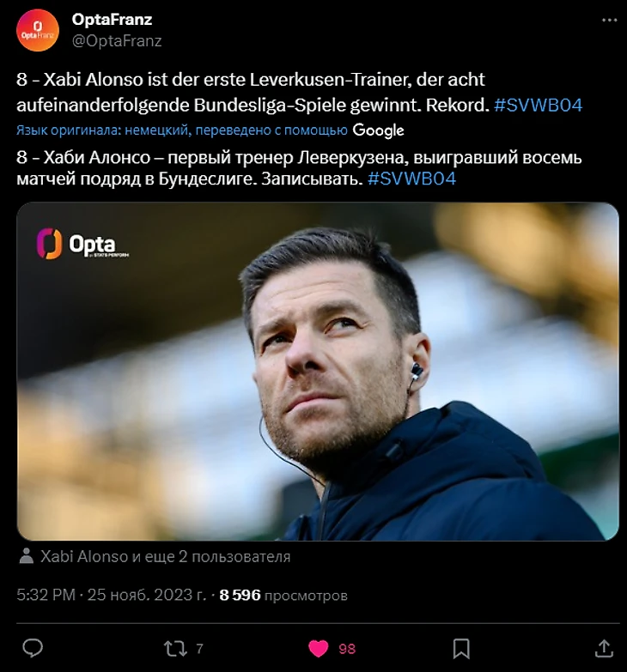
Task: Click #SVWB04 hashtag in translated text
Action: pos(411,179)
